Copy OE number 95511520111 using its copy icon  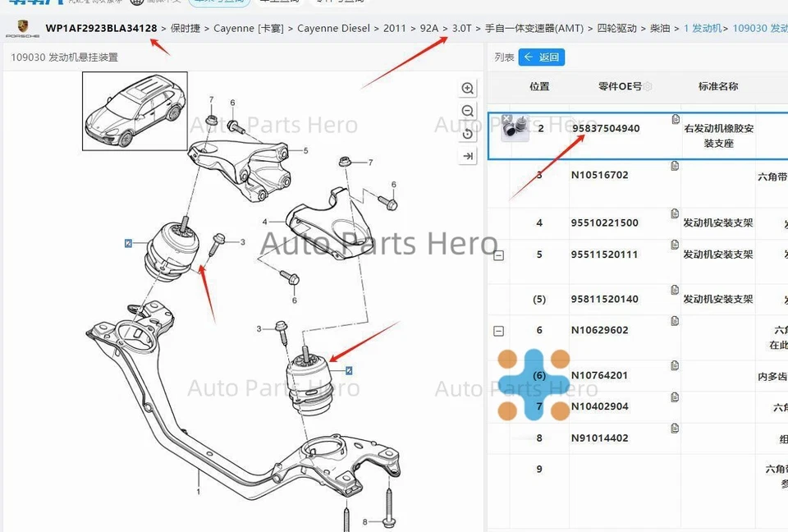[x=675, y=245]
